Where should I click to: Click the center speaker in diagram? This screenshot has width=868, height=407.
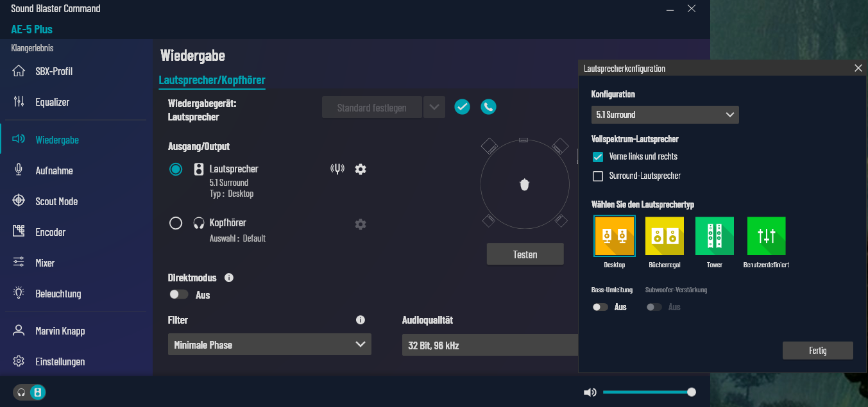coord(523,140)
